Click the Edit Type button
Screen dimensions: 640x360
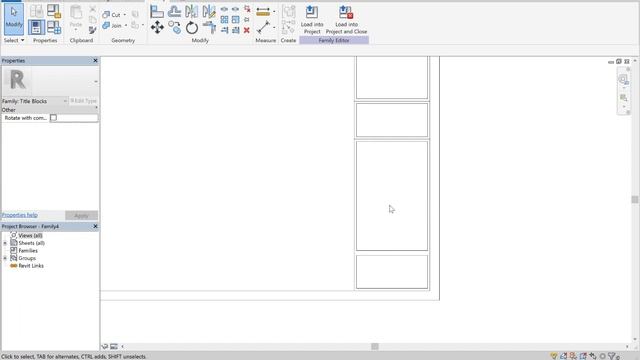(83, 101)
